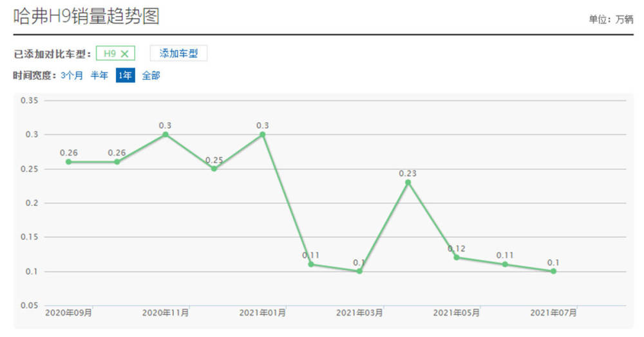This screenshot has height=337, width=644.
Task: Click the 0.1 data point at 2021年07月
Action: [x=553, y=271]
